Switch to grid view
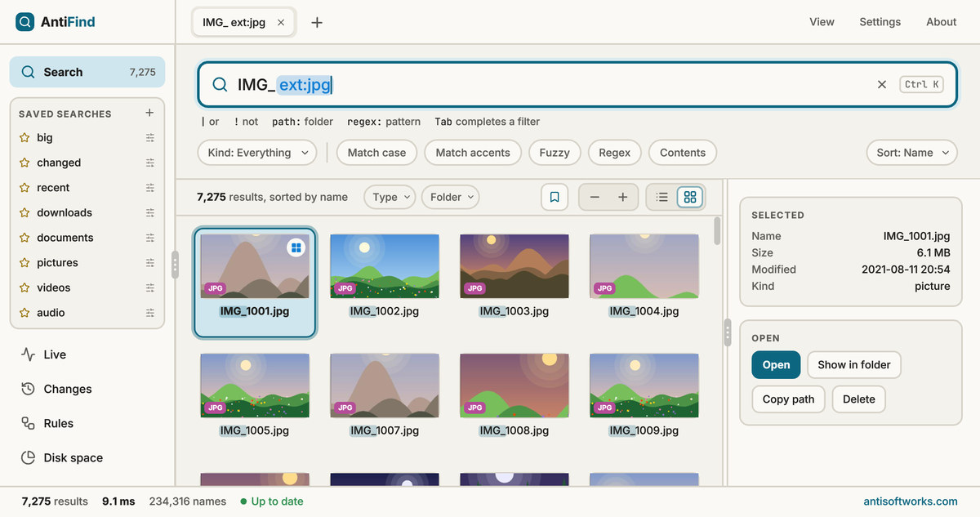Image resolution: width=980 pixels, height=517 pixels. [x=690, y=197]
